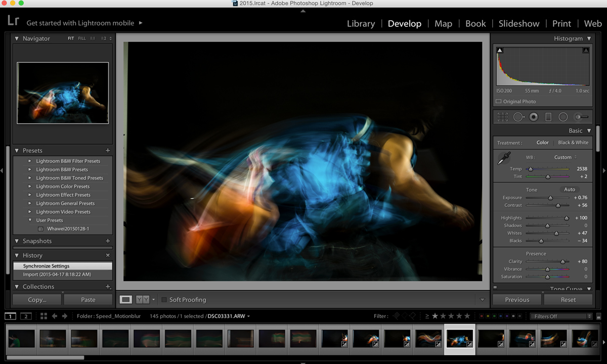The height and width of the screenshot is (364, 607).
Task: Open Grid view from filmstrip toolbar
Action: [44, 316]
